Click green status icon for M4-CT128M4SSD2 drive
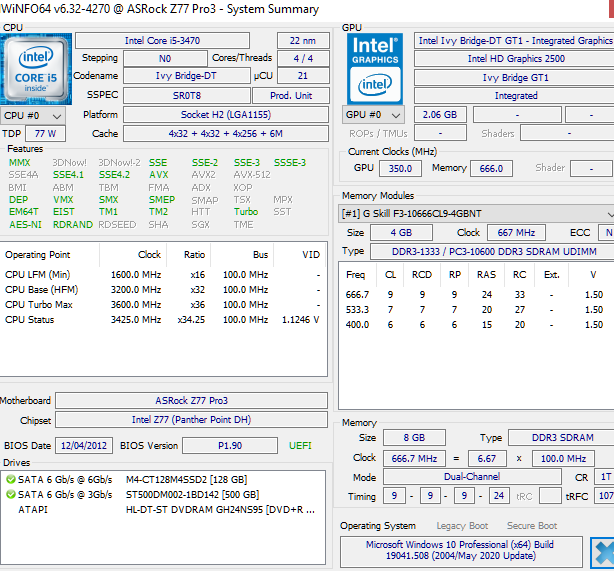 (11, 479)
